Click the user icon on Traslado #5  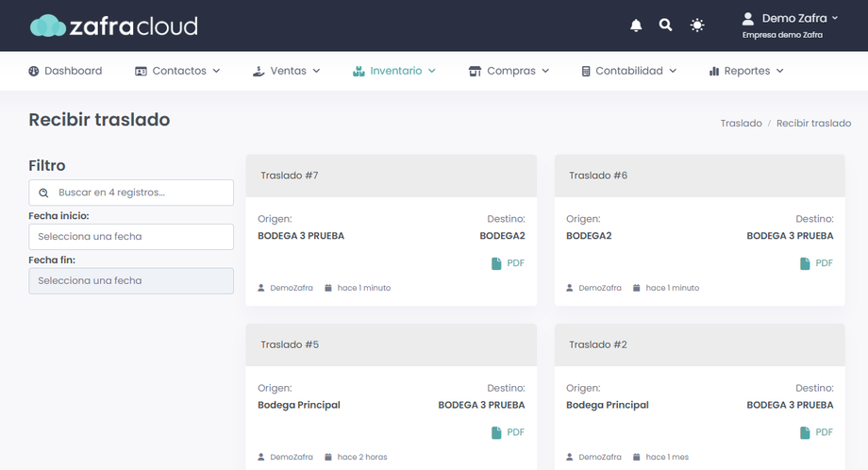(261, 458)
